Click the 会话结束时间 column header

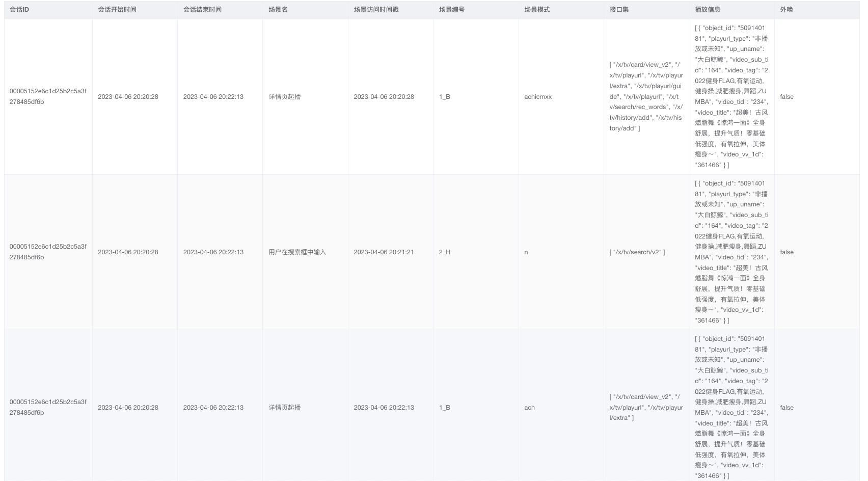pyautogui.click(x=202, y=10)
